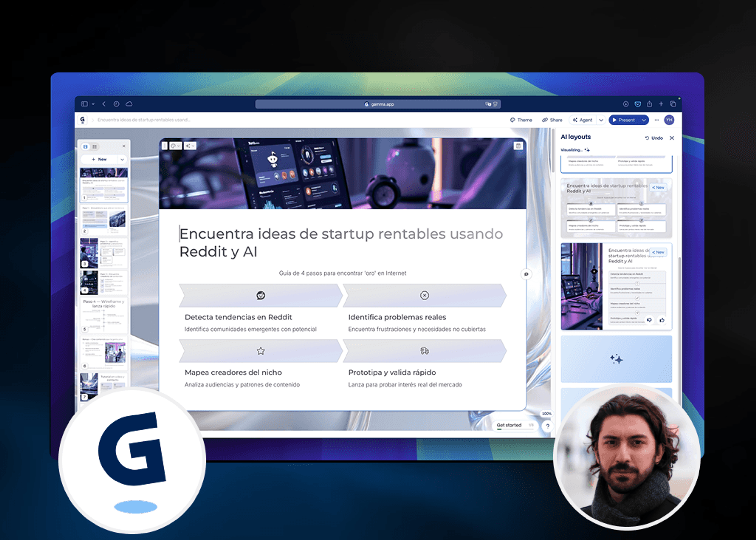756x540 pixels.
Task: Go back with browser arrow
Action: click(x=104, y=104)
